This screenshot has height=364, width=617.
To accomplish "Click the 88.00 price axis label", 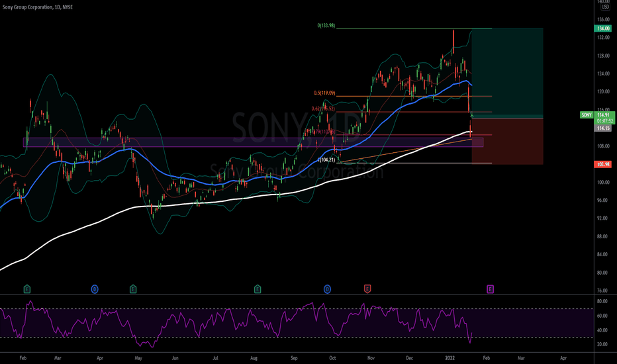I will click(603, 236).
